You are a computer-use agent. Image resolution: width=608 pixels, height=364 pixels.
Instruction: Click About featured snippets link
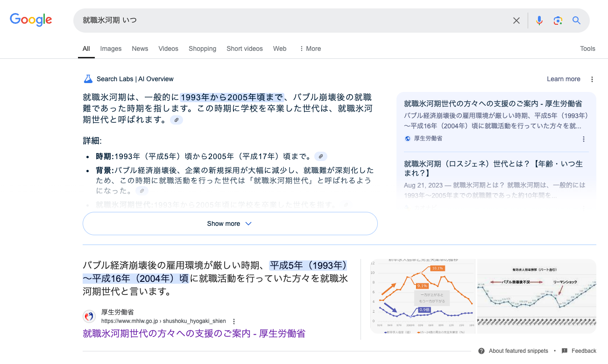(x=518, y=351)
